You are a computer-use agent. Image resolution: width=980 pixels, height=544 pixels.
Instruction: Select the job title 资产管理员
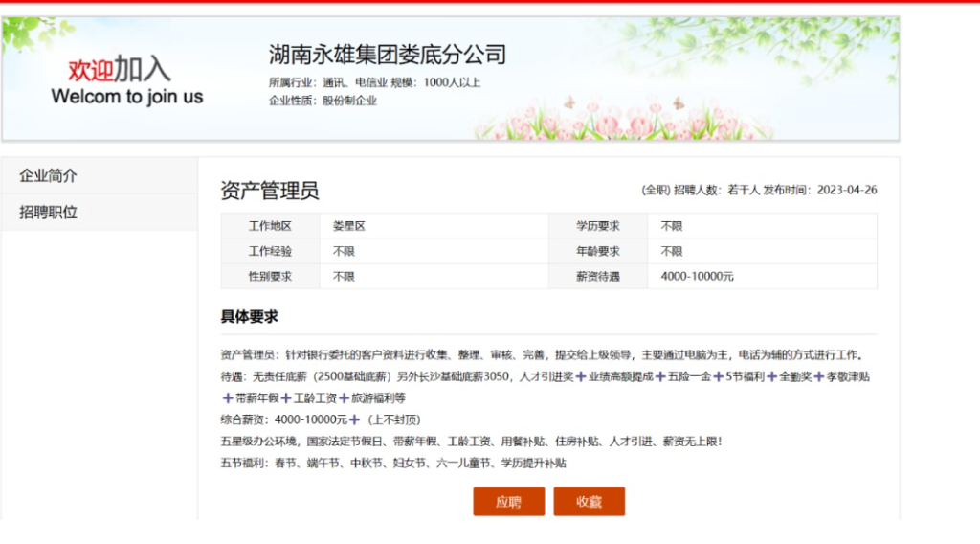tap(269, 190)
